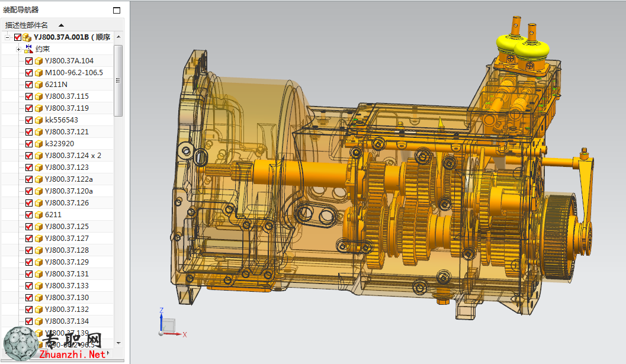Image resolution: width=626 pixels, height=364 pixels.
Task: Select tree item labeled 6211
Action: pyautogui.click(x=58, y=215)
